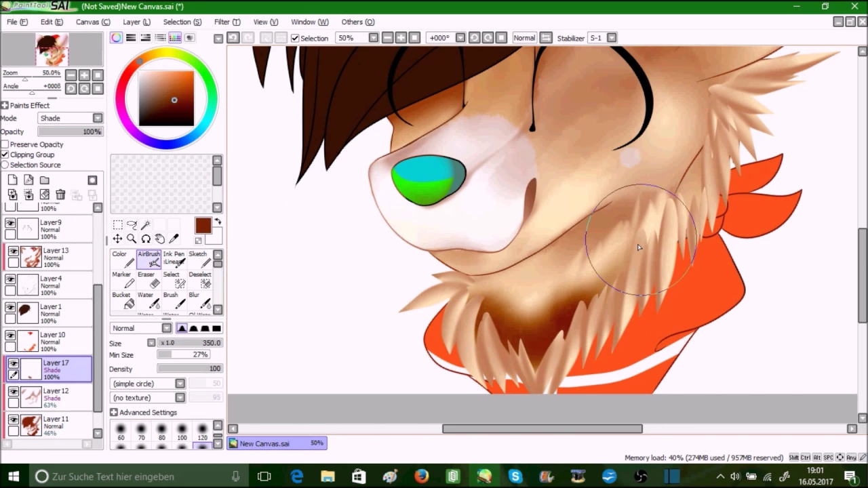Click the New Canvas.sai document tab

pyautogui.click(x=277, y=443)
